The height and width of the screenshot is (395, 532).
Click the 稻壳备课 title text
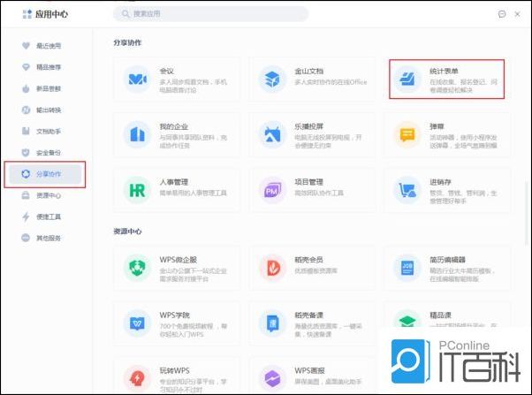coord(308,315)
